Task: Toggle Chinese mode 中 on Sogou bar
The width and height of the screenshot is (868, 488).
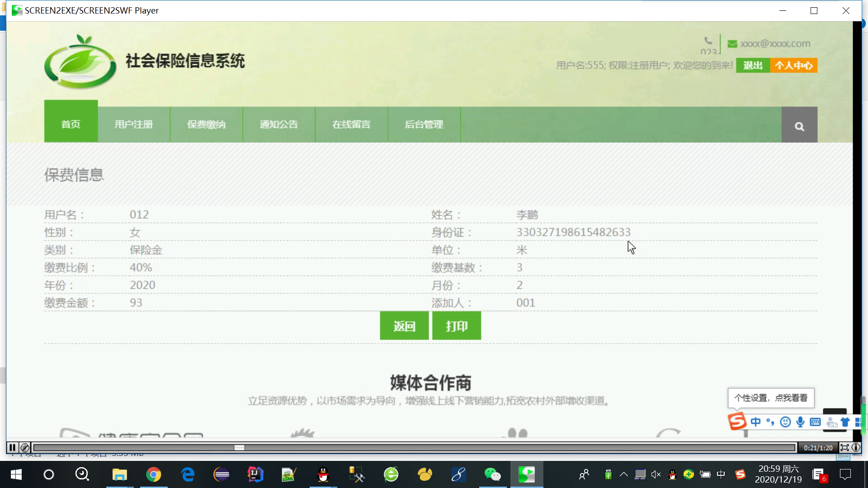Action: point(755,422)
